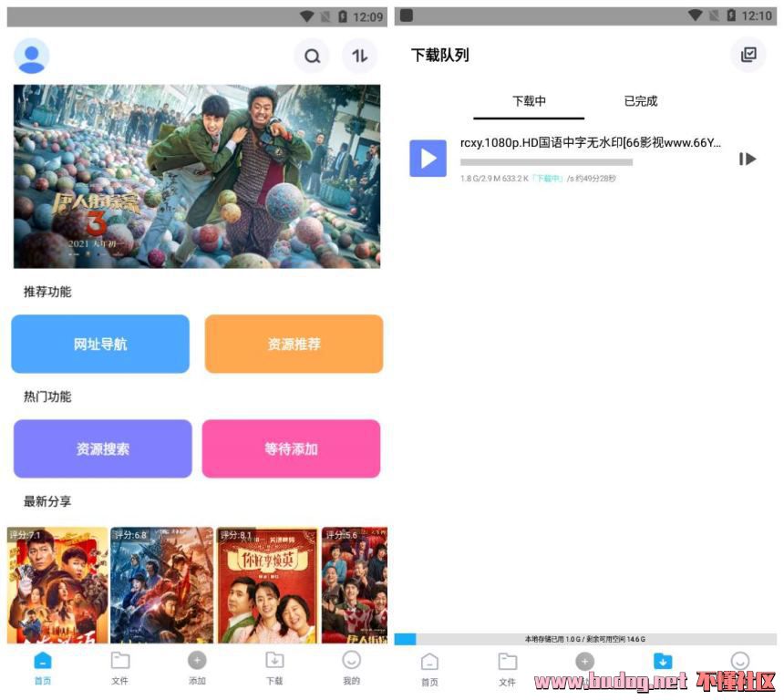The image size is (784, 700).
Task: Tap the 等待添加 button
Action: pyautogui.click(x=291, y=448)
